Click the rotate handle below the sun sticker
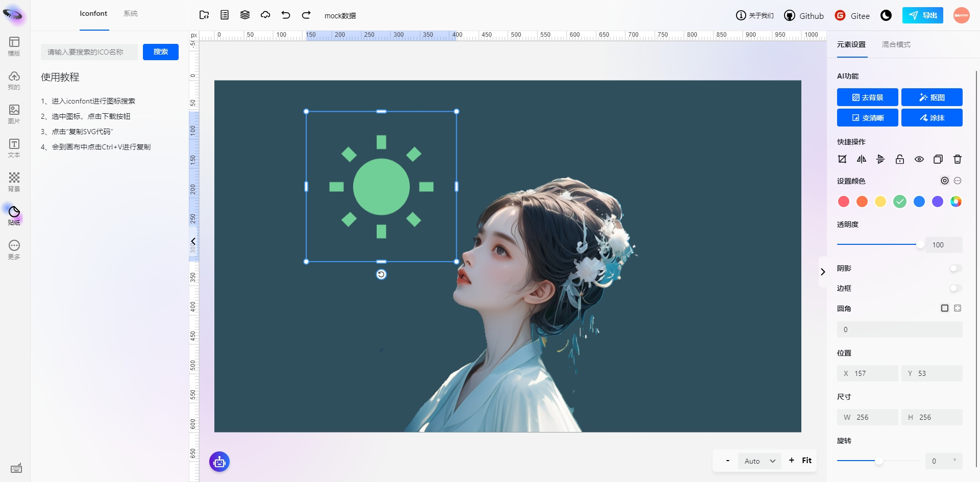Viewport: 980px width, 482px height. point(381,274)
